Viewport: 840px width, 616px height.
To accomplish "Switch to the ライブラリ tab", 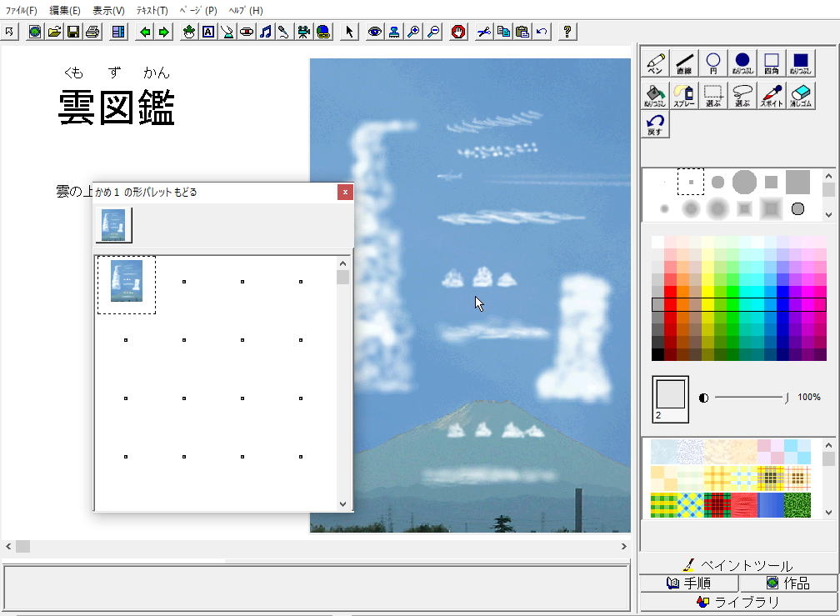I will [x=737, y=602].
